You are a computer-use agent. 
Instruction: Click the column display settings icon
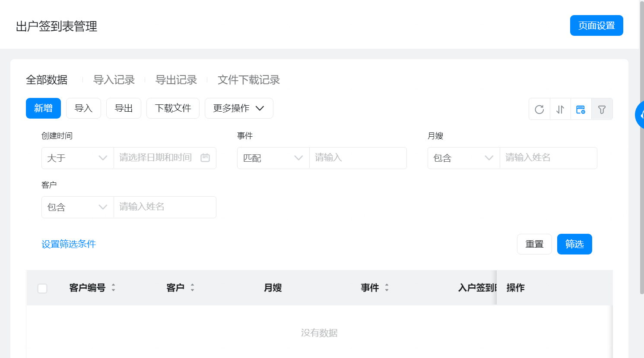[x=581, y=109]
